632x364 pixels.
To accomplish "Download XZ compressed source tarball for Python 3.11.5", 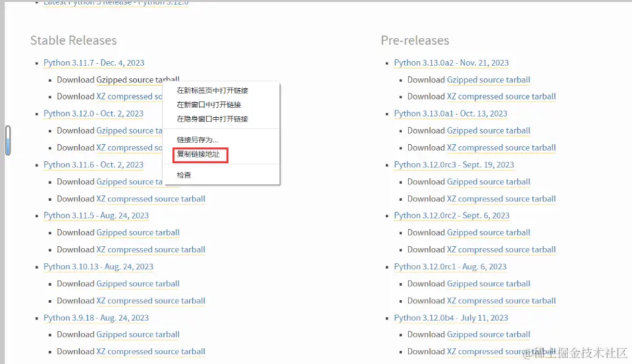I will pos(151,250).
